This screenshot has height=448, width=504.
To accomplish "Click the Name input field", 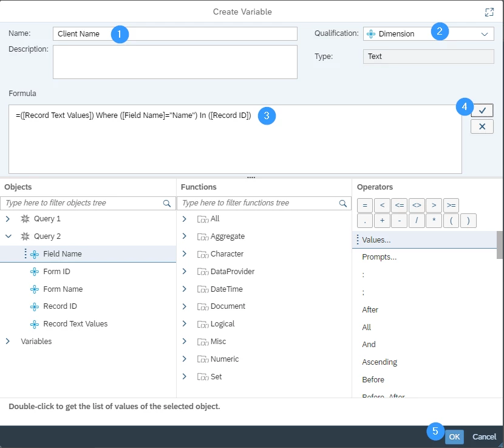I will tap(175, 34).
